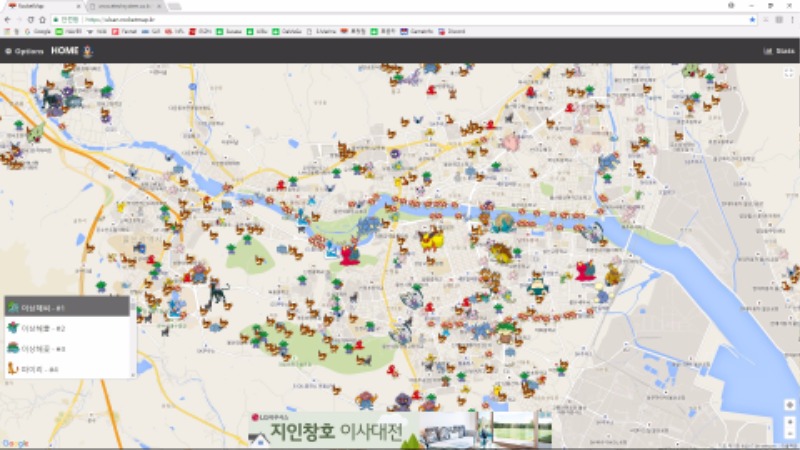The height and width of the screenshot is (450, 800).
Task: Open the Chrome three-dot menu
Action: pos(792,19)
